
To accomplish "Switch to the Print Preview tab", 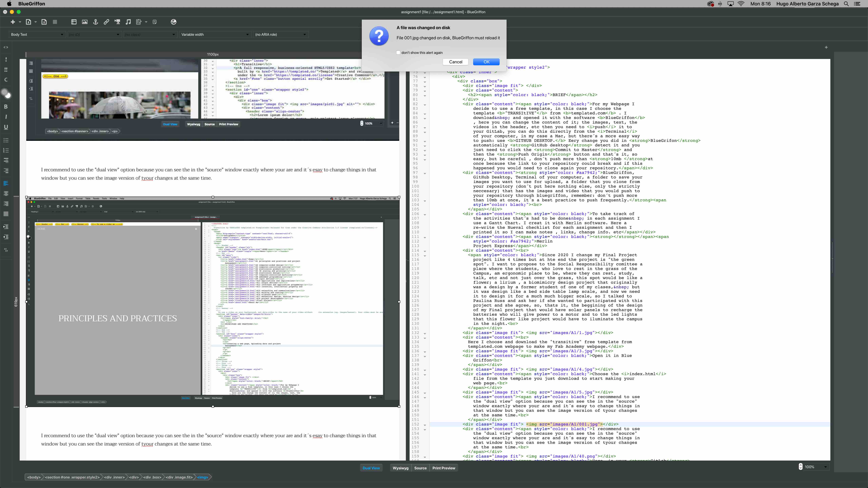I will (443, 468).
